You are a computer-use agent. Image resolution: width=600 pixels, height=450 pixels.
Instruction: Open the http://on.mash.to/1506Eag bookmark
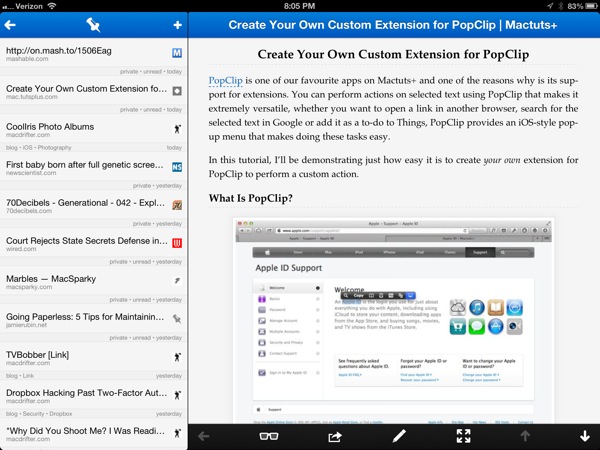click(x=94, y=57)
